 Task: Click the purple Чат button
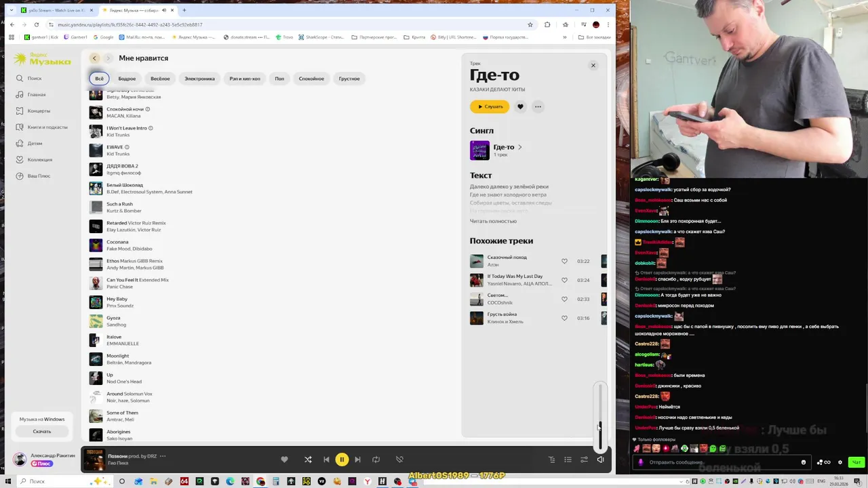pyautogui.click(x=856, y=462)
